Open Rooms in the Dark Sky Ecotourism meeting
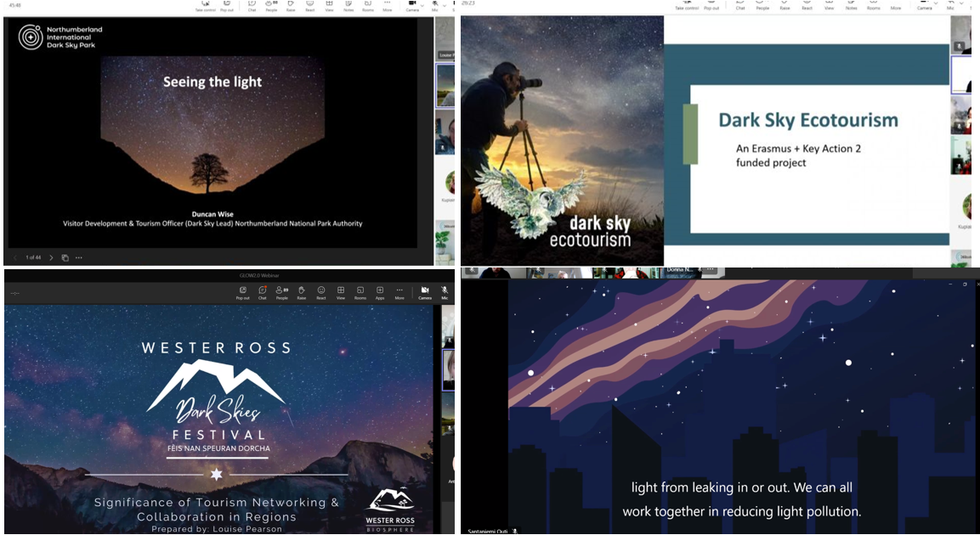The width and height of the screenshot is (980, 535). (873, 6)
